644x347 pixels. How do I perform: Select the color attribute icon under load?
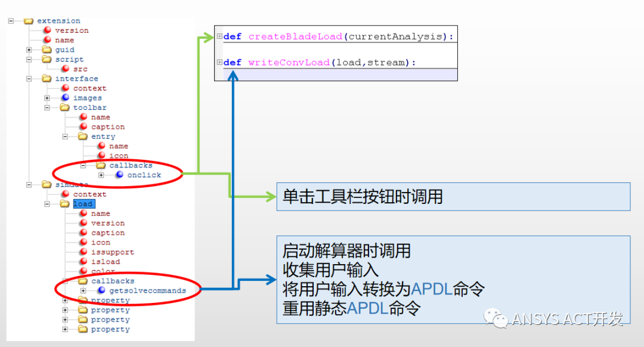click(84, 270)
